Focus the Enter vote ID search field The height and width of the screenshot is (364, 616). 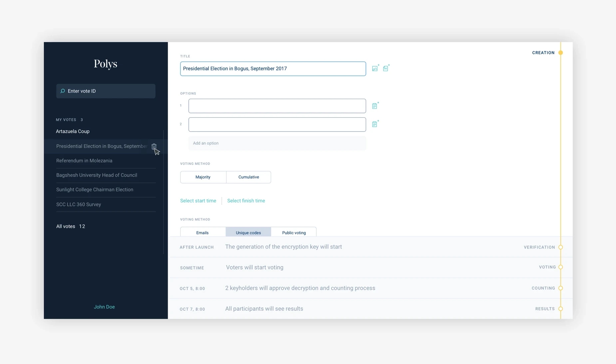pos(106,91)
